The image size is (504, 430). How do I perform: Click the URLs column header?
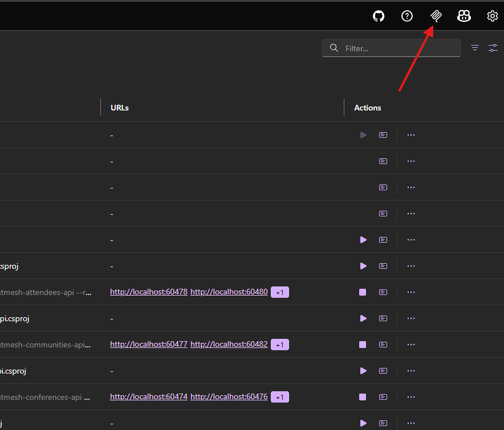(x=120, y=108)
